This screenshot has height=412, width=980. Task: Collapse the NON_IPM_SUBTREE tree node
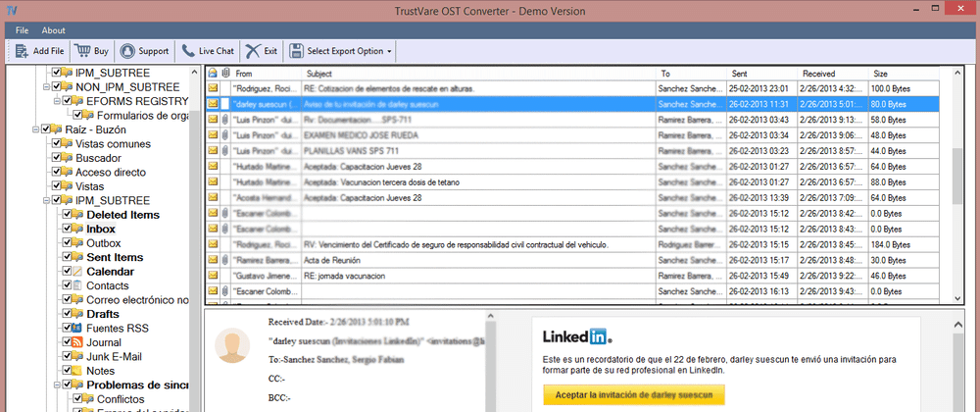pyautogui.click(x=44, y=86)
